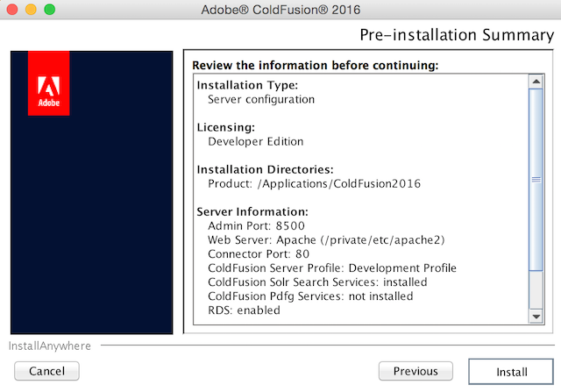561x392 pixels.
Task: Minimize the installer with yellow button
Action: pyautogui.click(x=32, y=10)
